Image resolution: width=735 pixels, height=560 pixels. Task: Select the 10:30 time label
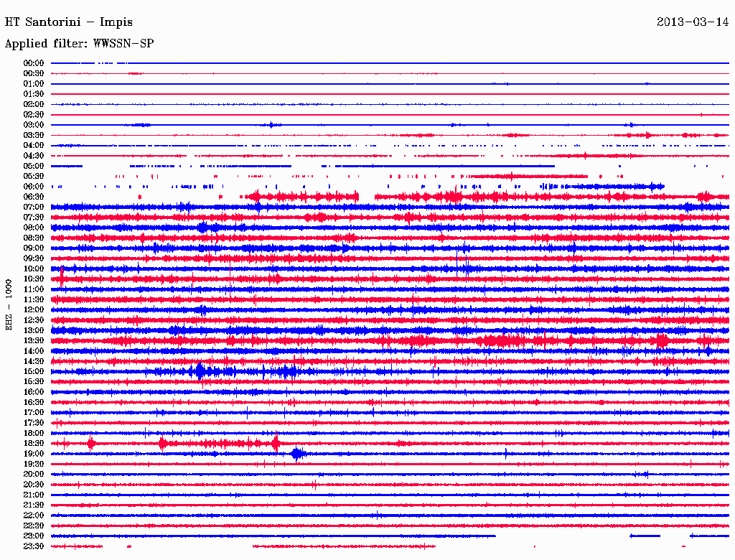34,279
